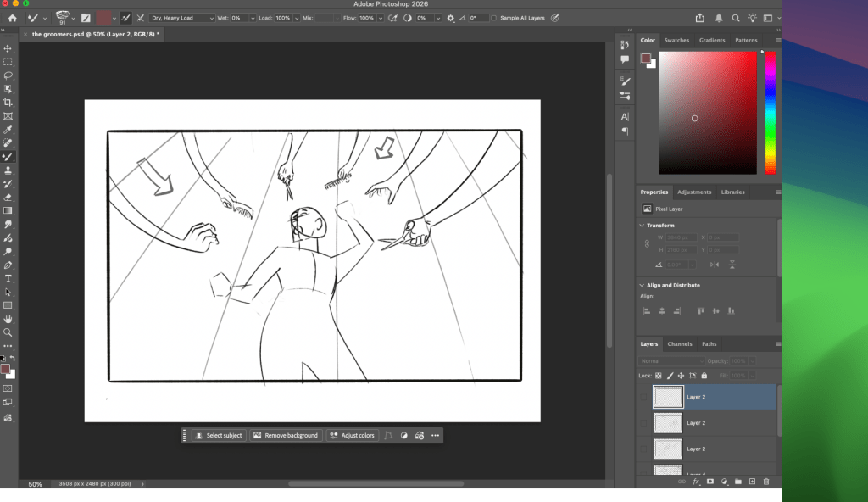This screenshot has height=502, width=868.
Task: Open the Flow percentage dropdown
Action: (x=379, y=18)
